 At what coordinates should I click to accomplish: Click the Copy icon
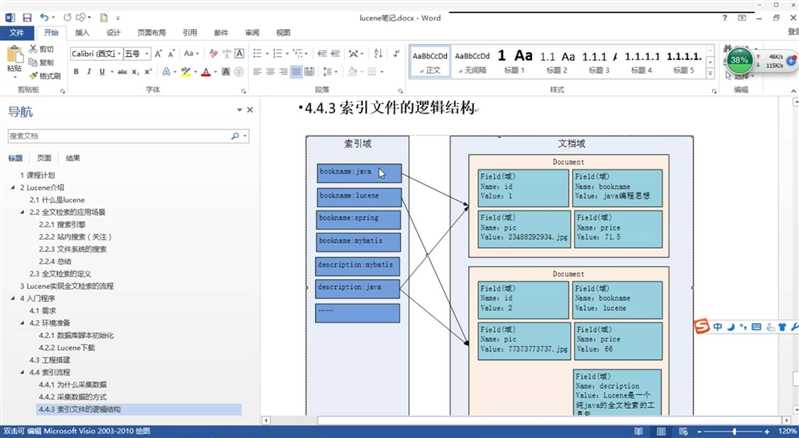pyautogui.click(x=34, y=62)
